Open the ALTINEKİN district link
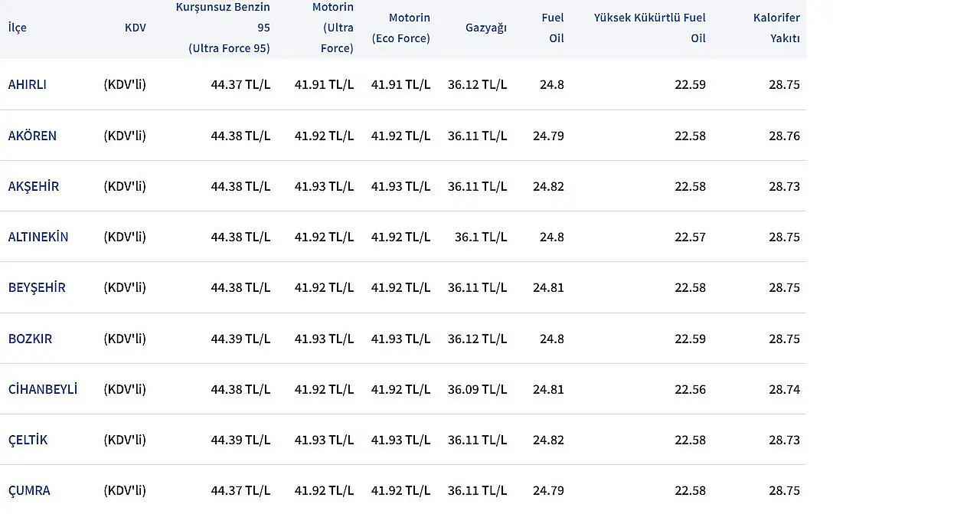 (38, 237)
